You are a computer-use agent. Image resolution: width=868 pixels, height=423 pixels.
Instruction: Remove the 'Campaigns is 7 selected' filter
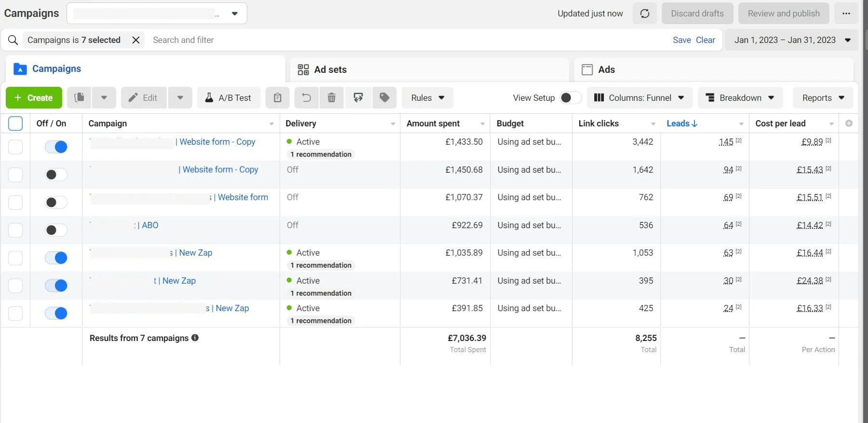coord(136,40)
